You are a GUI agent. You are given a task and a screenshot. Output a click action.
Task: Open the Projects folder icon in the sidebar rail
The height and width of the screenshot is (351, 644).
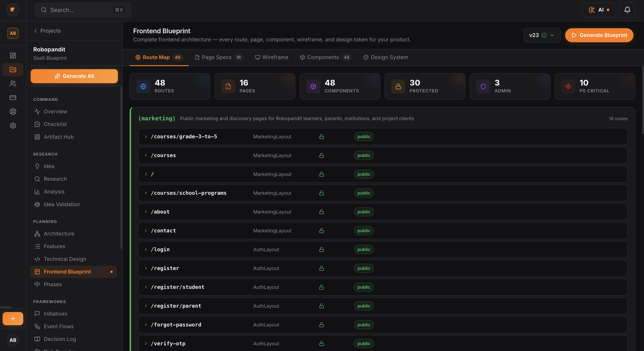13,69
